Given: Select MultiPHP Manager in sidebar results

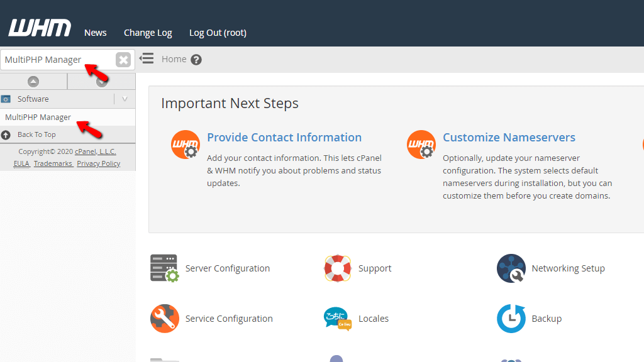Looking at the screenshot, I should click(x=38, y=118).
